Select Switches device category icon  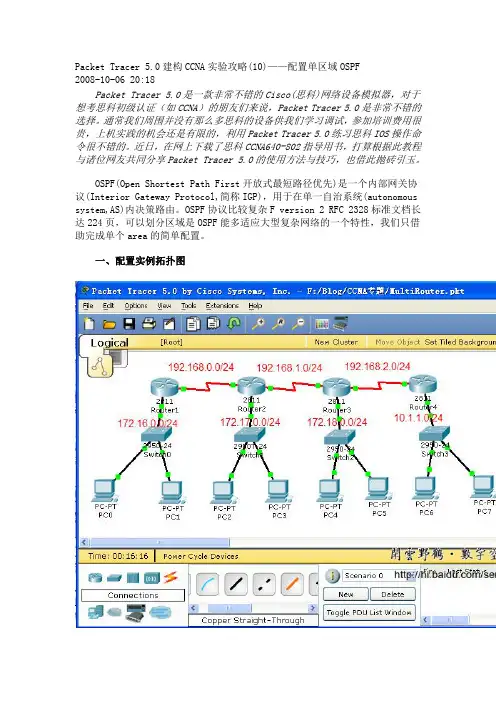coord(114,578)
